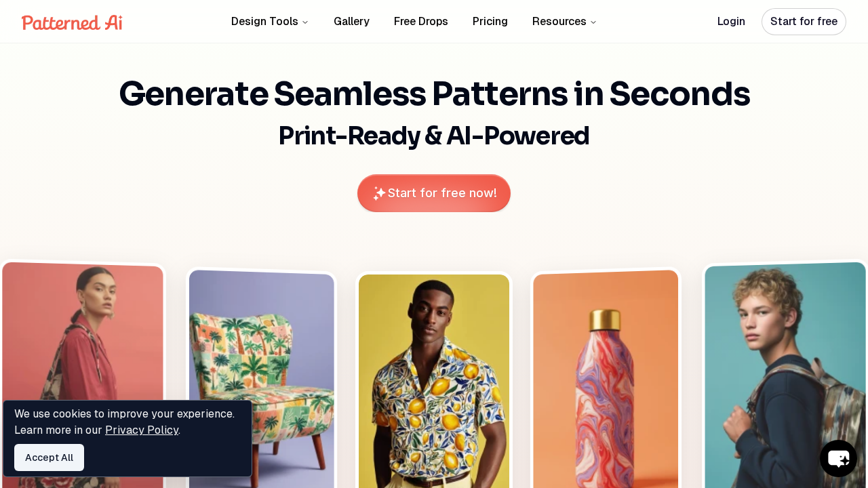This screenshot has height=488, width=868.
Task: Select the lemon print shirt image
Action: tap(434, 380)
